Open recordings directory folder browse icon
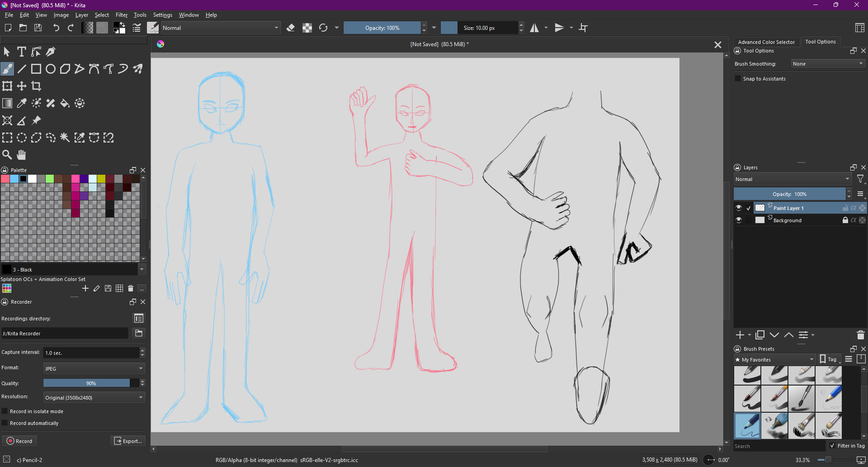Image resolution: width=868 pixels, height=467 pixels. [x=139, y=333]
